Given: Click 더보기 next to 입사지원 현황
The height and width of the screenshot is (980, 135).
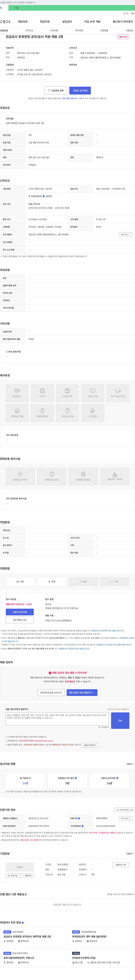Looking at the screenshot, I should coord(130,764).
